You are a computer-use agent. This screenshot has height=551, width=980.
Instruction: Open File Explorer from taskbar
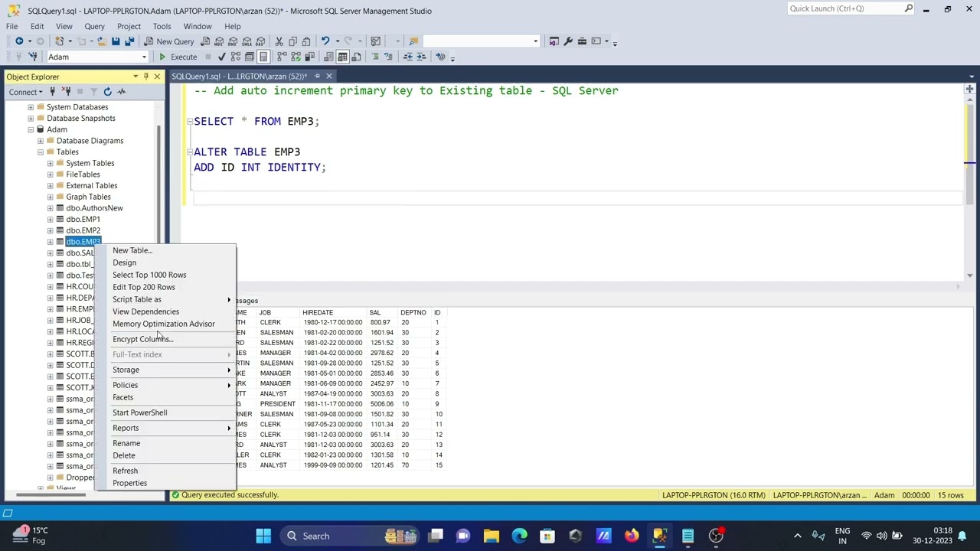pyautogui.click(x=492, y=536)
